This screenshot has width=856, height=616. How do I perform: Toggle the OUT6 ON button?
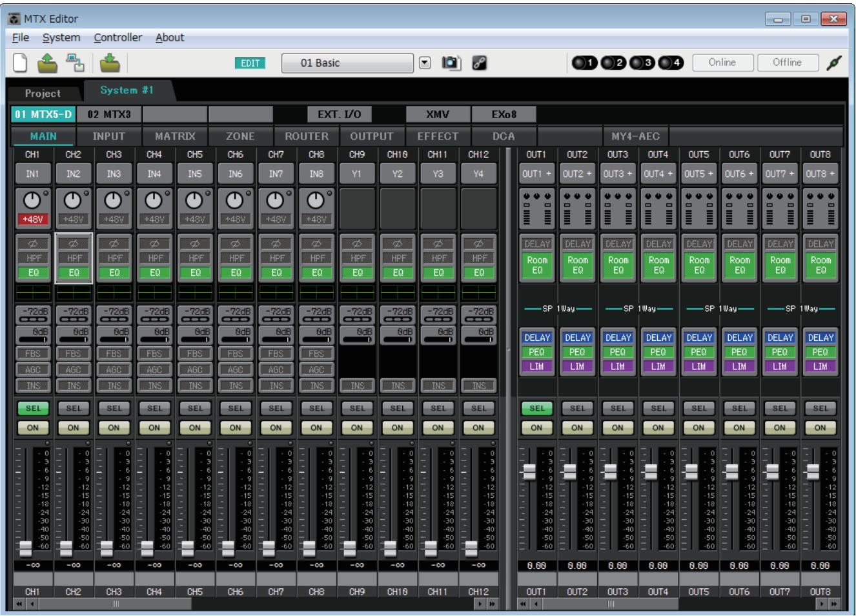pos(739,427)
